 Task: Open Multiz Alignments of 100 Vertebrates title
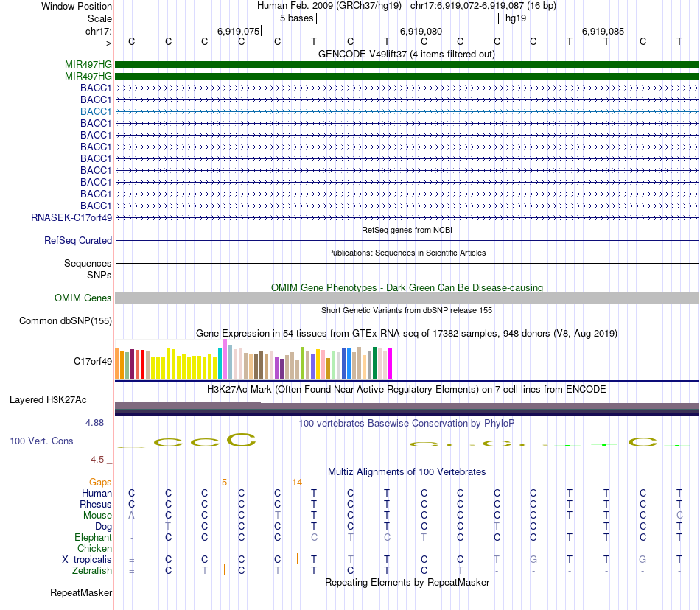pyautogui.click(x=407, y=471)
